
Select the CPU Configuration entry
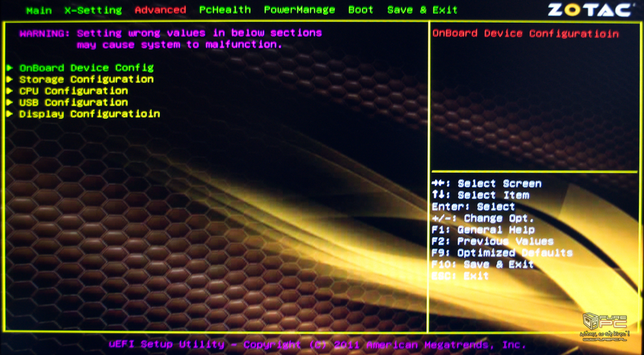click(73, 91)
